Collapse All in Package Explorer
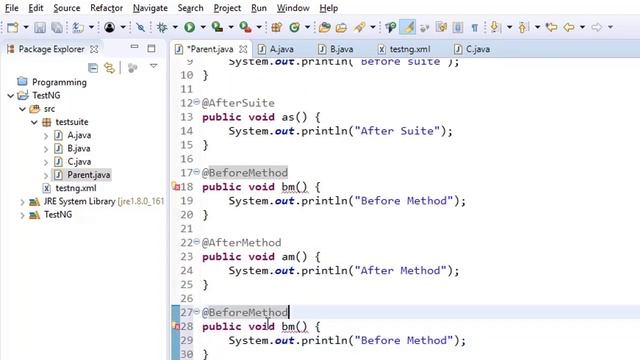Image resolution: width=640 pixels, height=360 pixels. [x=93, y=68]
